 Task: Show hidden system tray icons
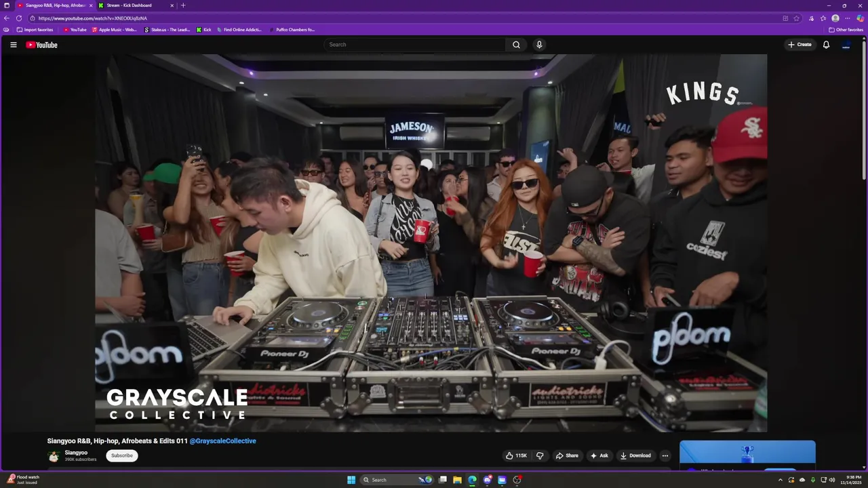(x=780, y=480)
